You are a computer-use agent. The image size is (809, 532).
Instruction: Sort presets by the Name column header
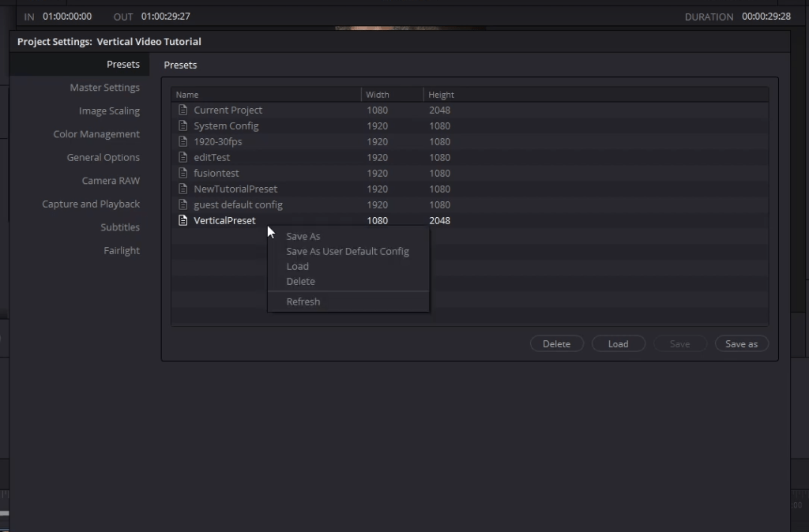187,95
